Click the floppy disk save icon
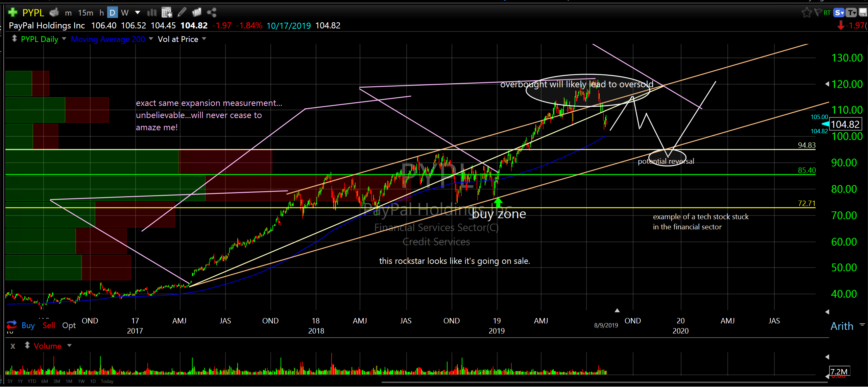The image size is (868, 387). coord(863,13)
